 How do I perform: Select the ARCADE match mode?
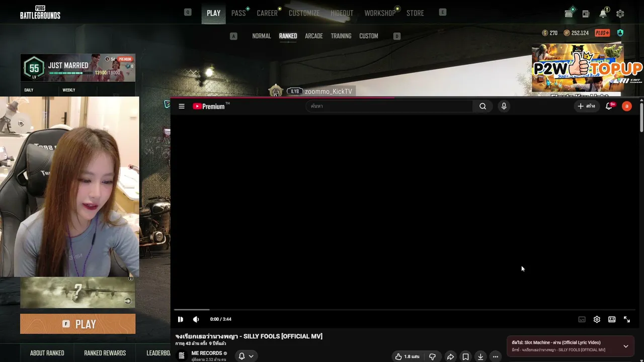click(314, 36)
